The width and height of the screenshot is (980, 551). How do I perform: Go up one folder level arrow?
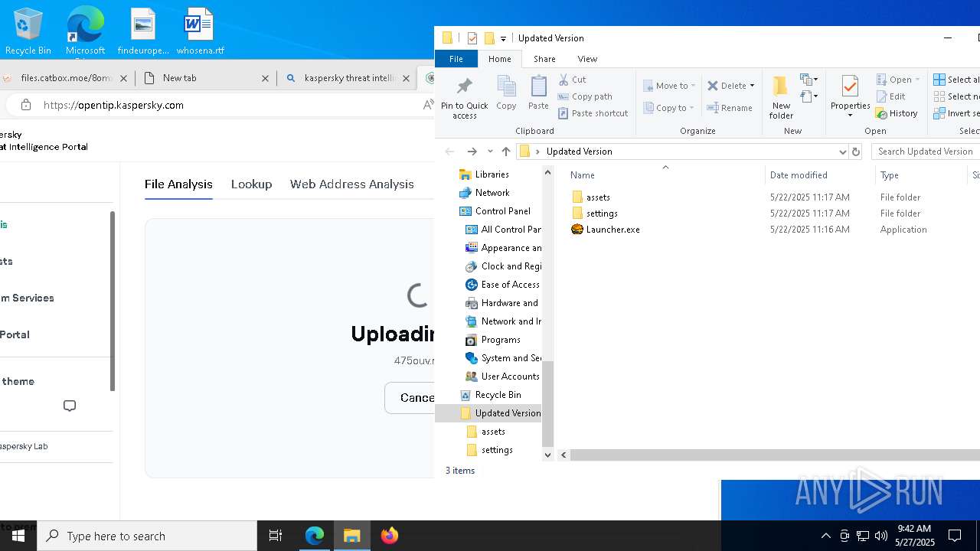coord(506,152)
